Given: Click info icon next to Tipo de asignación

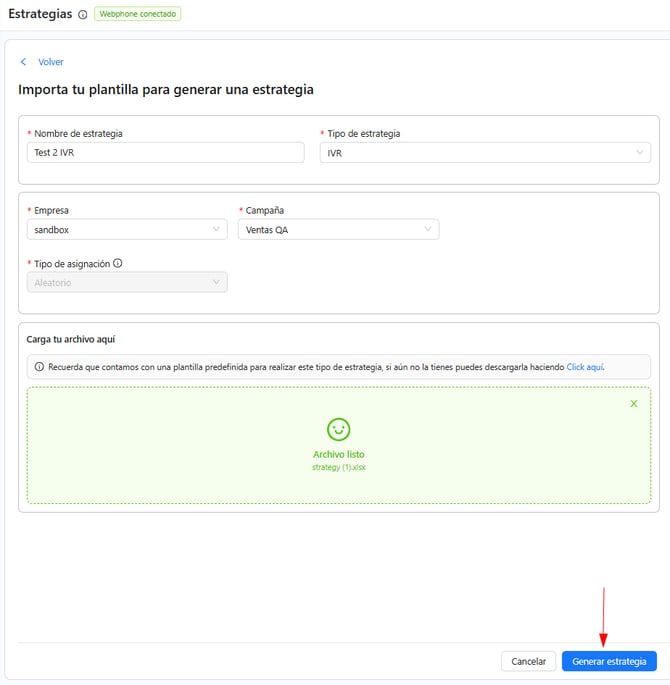Looking at the screenshot, I should 118,264.
